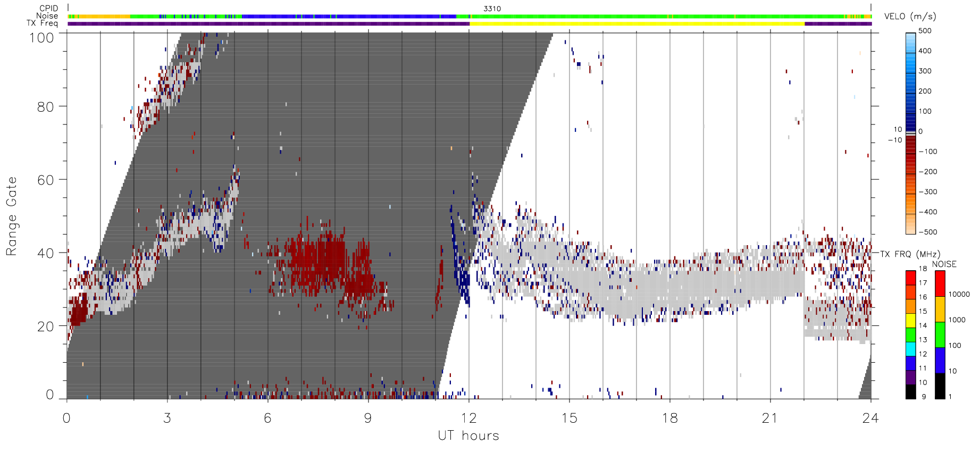
Task: Click the yellow 14 MHz frequency swatch
Action: click(x=911, y=321)
